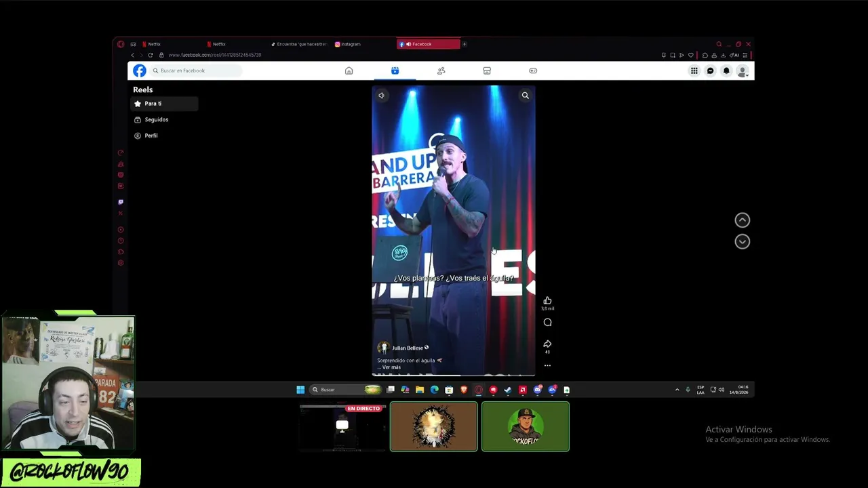This screenshot has width=868, height=488.
Task: Open Facebook notifications bell
Action: (726, 70)
